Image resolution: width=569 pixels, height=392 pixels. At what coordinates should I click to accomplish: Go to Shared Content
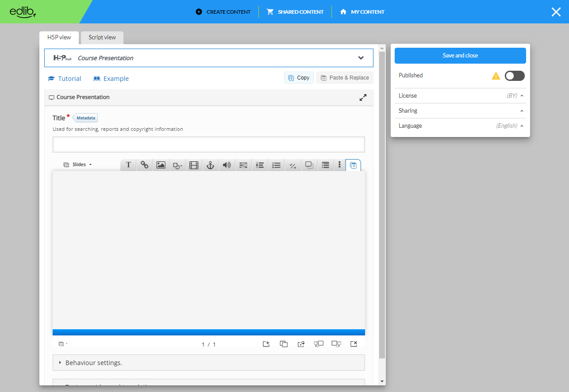(295, 12)
